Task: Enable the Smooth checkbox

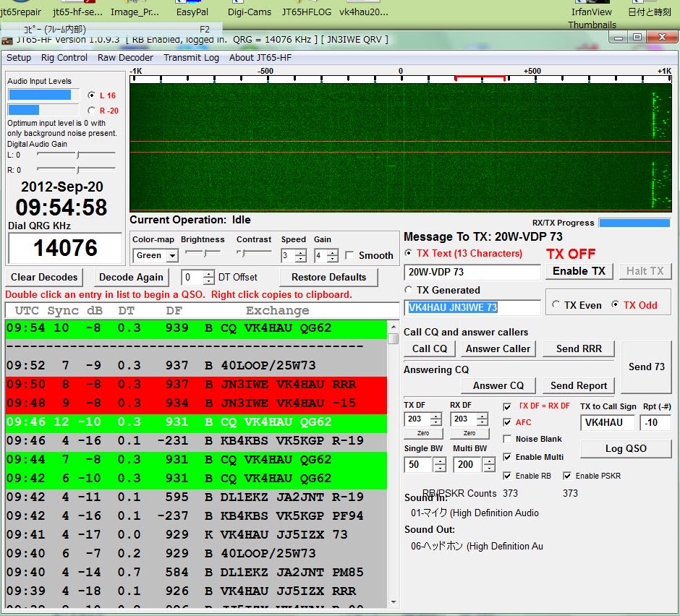Action: tap(349, 255)
